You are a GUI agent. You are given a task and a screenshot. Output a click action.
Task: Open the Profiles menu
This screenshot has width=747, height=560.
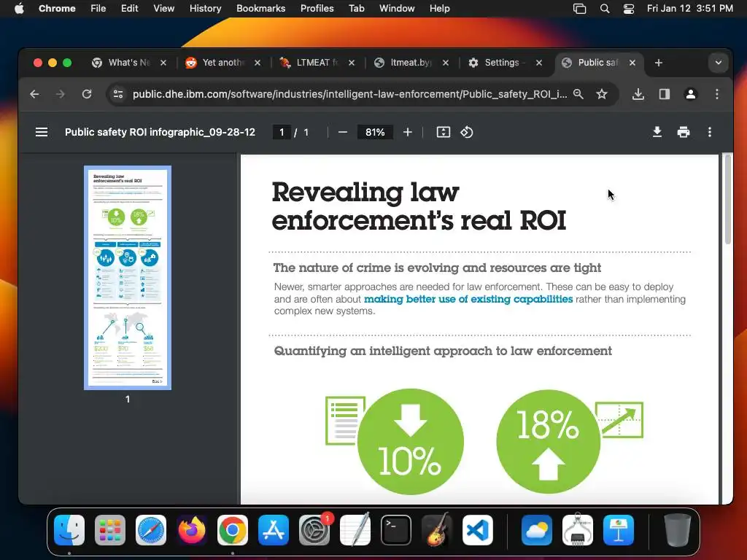click(x=317, y=8)
